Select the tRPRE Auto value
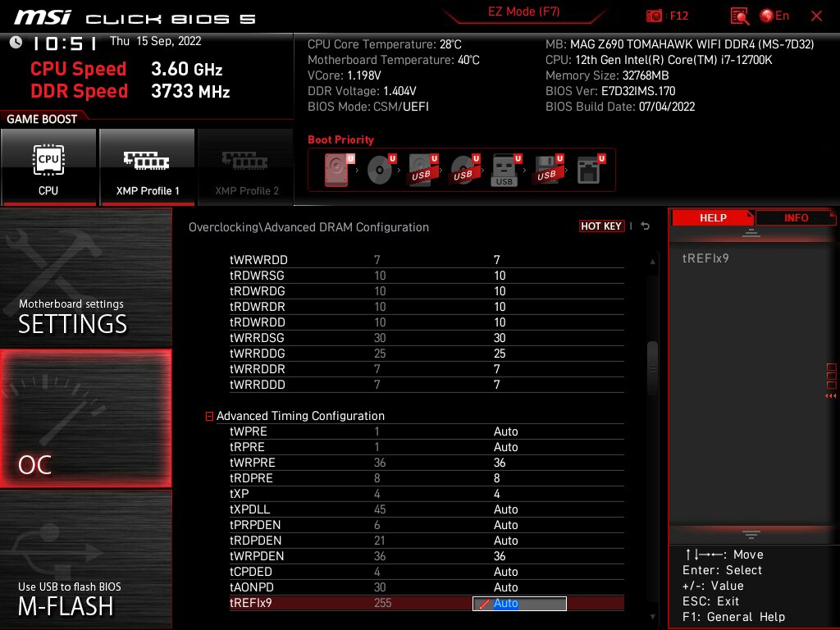Viewport: 840px width, 630px height. (x=505, y=447)
